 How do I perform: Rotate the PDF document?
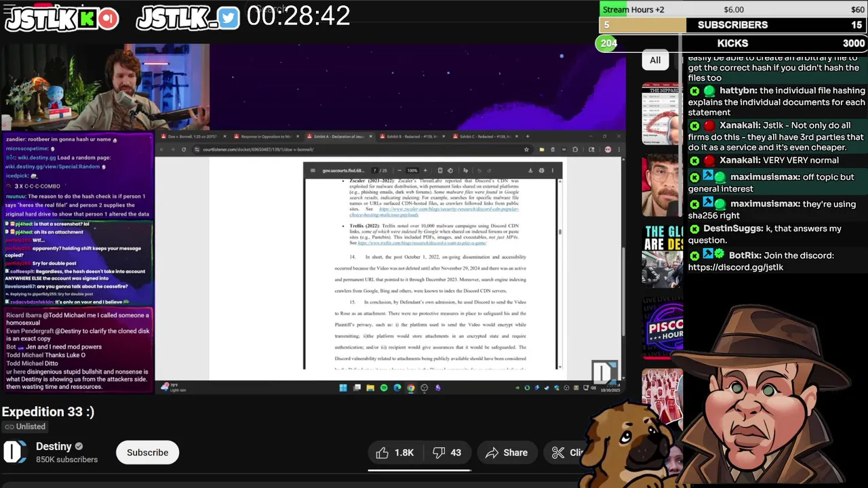pos(450,170)
